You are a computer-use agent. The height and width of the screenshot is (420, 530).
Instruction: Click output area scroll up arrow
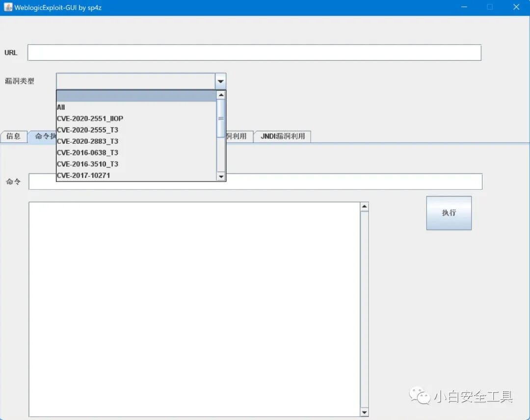coord(364,207)
